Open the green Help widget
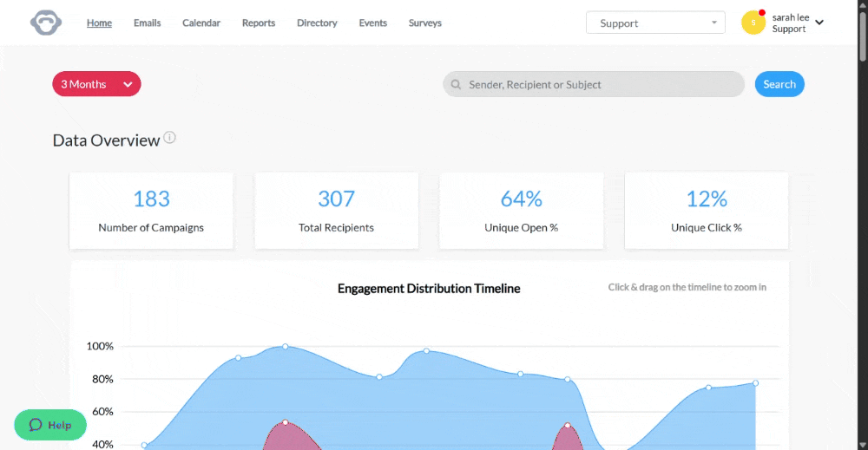Image resolution: width=868 pixels, height=450 pixels. (50, 425)
